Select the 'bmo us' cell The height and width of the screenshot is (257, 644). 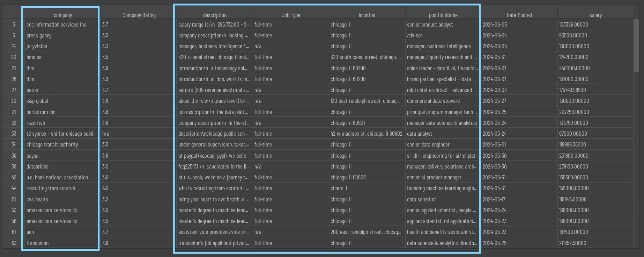[62, 57]
